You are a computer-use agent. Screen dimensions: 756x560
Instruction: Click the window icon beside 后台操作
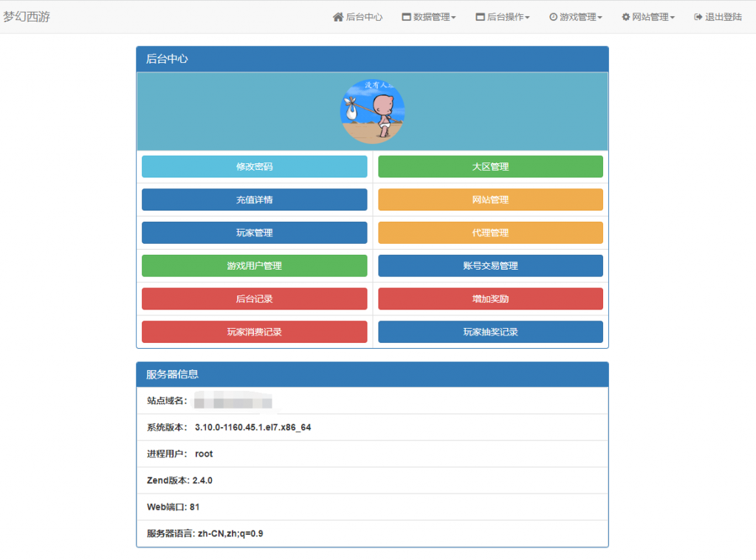coord(480,17)
